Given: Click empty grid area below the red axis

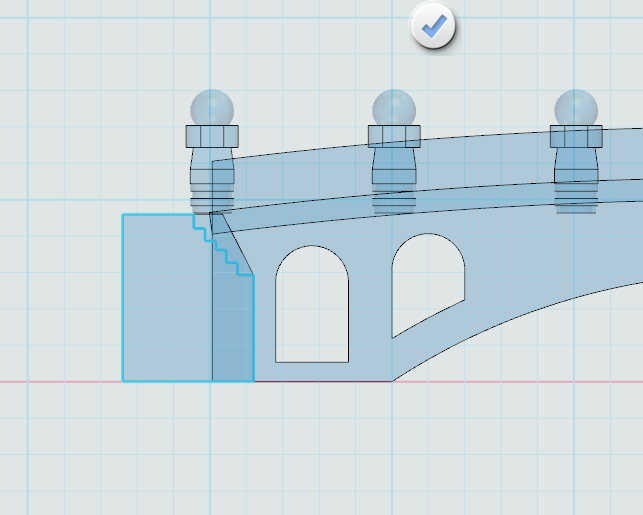Looking at the screenshot, I should pos(320,450).
